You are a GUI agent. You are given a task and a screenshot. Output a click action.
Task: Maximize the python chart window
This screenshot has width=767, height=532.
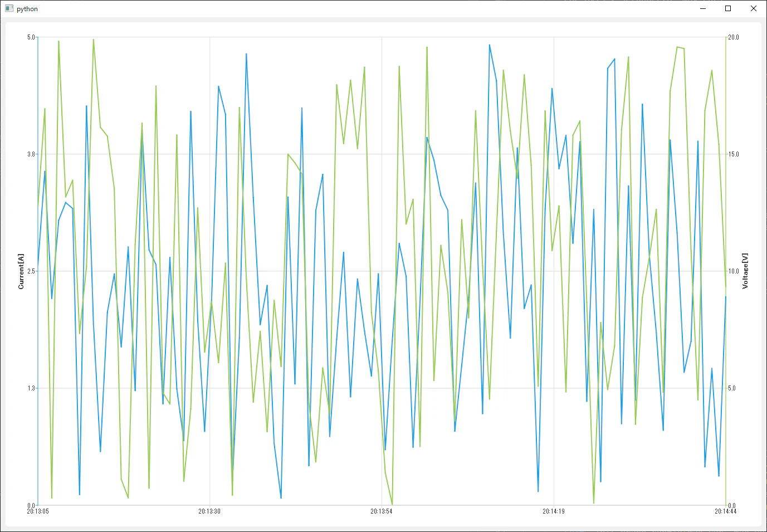pyautogui.click(x=728, y=9)
